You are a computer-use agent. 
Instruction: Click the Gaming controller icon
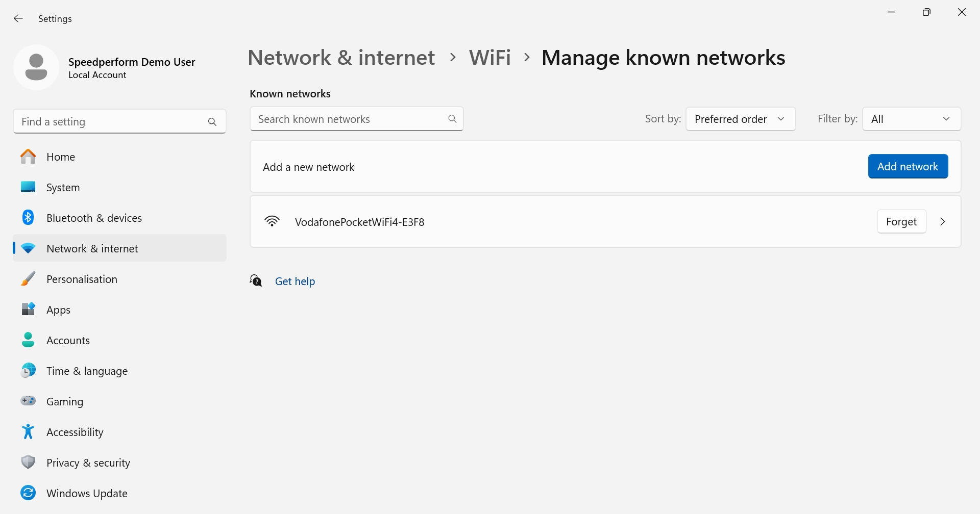28,401
